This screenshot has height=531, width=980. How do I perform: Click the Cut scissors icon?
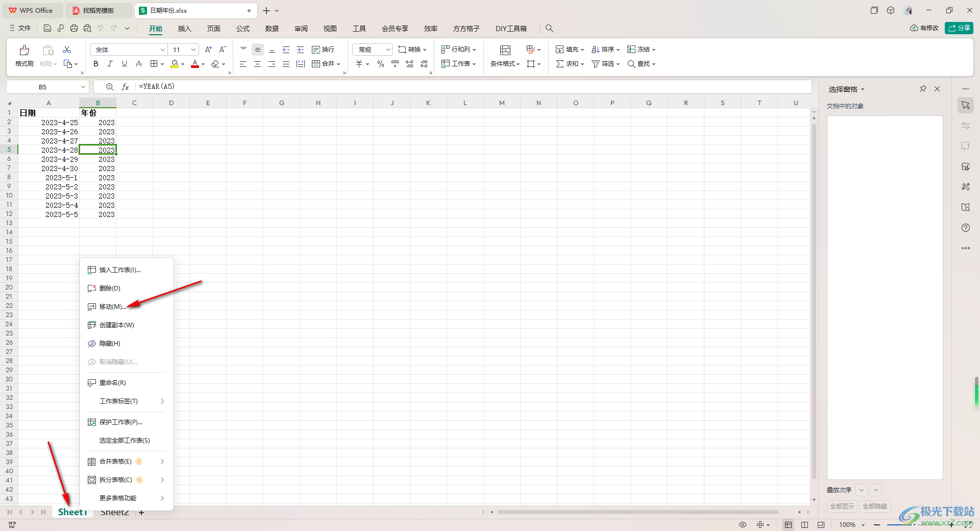pos(67,50)
